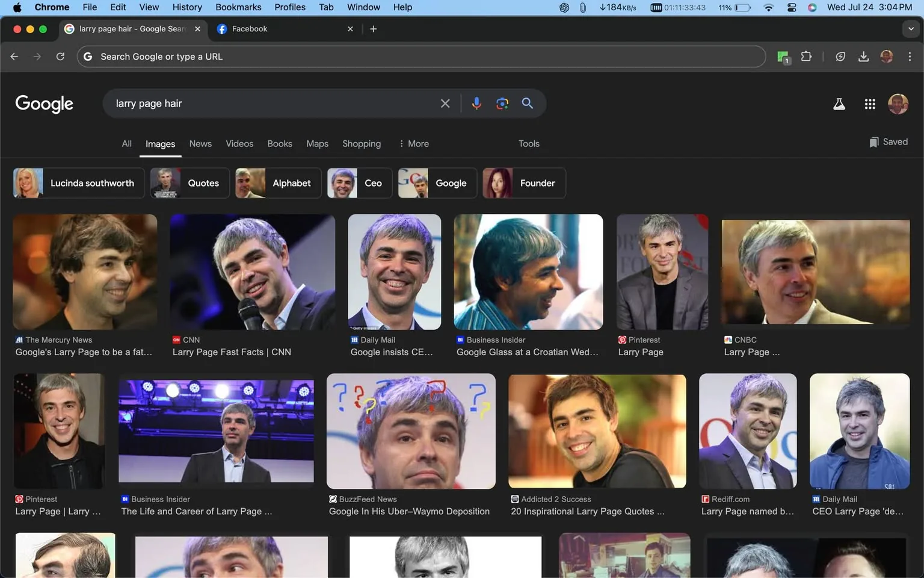The height and width of the screenshot is (578, 924).
Task: Click the Saved bookmark icon
Action: 874,141
